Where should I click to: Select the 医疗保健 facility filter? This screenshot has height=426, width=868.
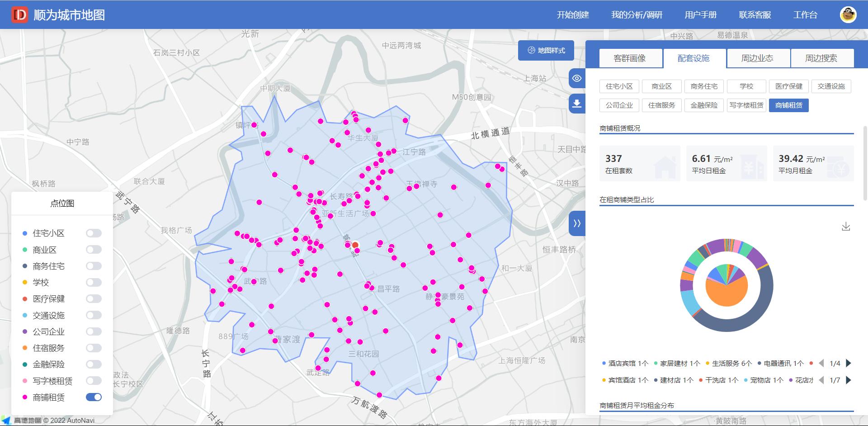coord(789,86)
